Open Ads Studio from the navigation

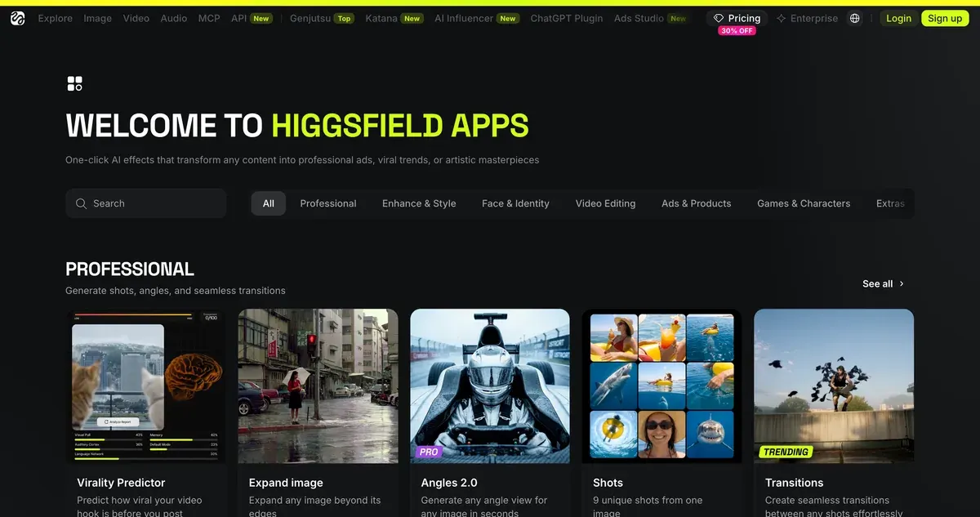point(639,18)
